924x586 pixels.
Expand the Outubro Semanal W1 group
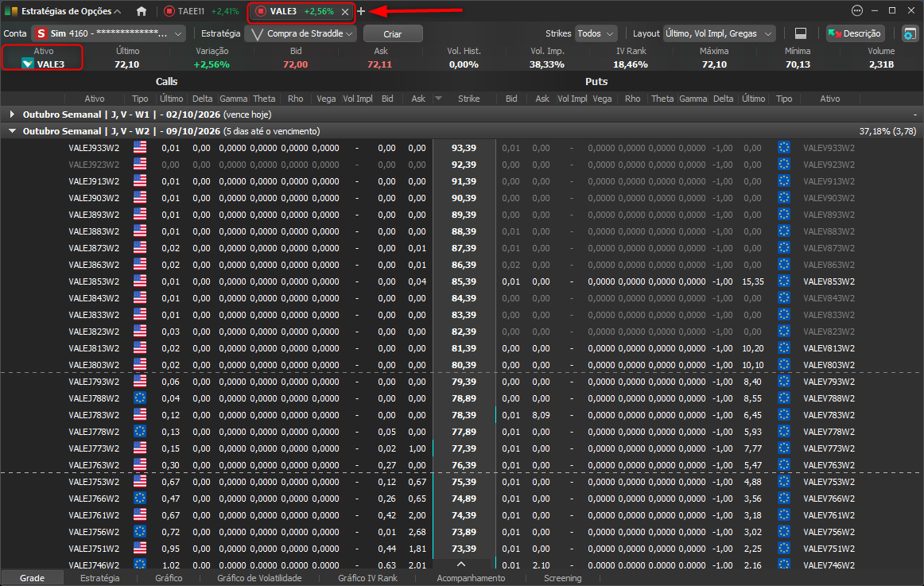coord(12,114)
